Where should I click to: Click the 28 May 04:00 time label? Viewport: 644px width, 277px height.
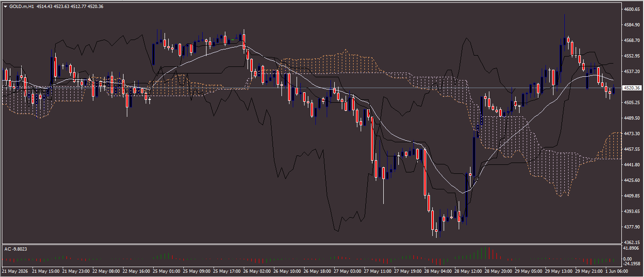coord(438,272)
